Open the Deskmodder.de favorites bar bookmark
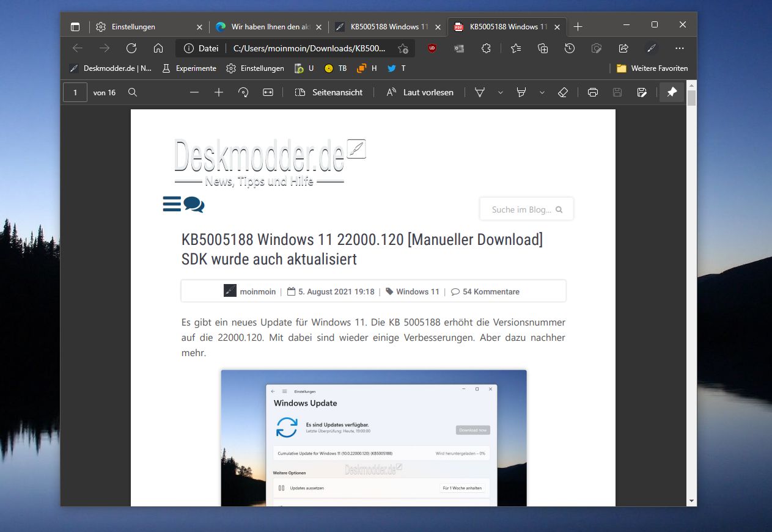Image resolution: width=772 pixels, height=532 pixels. click(x=111, y=68)
